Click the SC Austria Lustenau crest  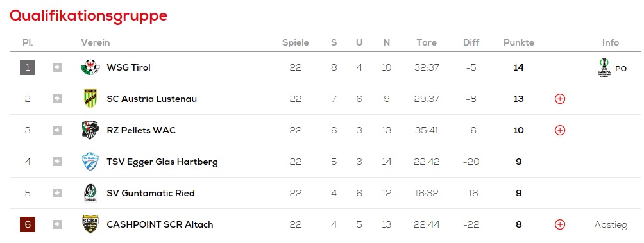coord(90,99)
